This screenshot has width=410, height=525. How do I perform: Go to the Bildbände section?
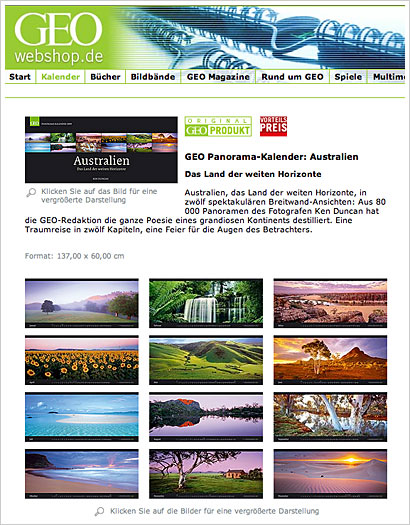153,77
